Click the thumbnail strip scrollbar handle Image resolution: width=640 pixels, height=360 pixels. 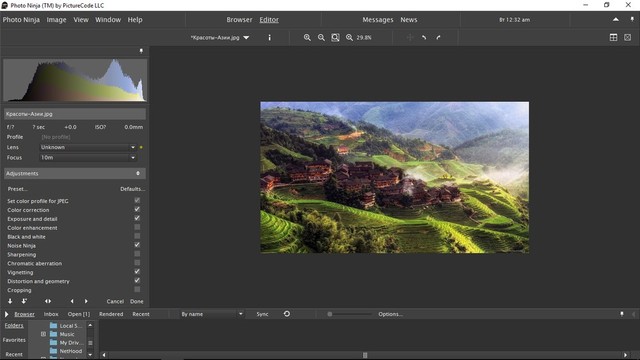click(365, 355)
